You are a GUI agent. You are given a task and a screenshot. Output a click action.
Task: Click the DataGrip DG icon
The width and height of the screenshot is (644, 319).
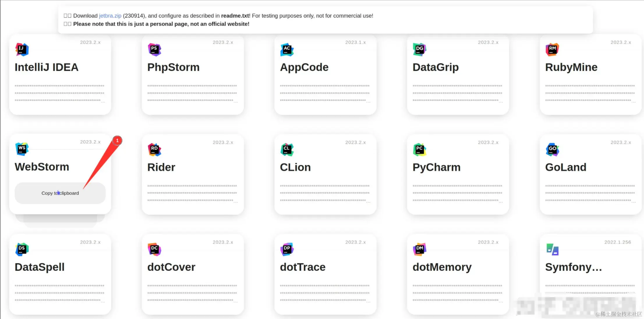click(x=420, y=50)
